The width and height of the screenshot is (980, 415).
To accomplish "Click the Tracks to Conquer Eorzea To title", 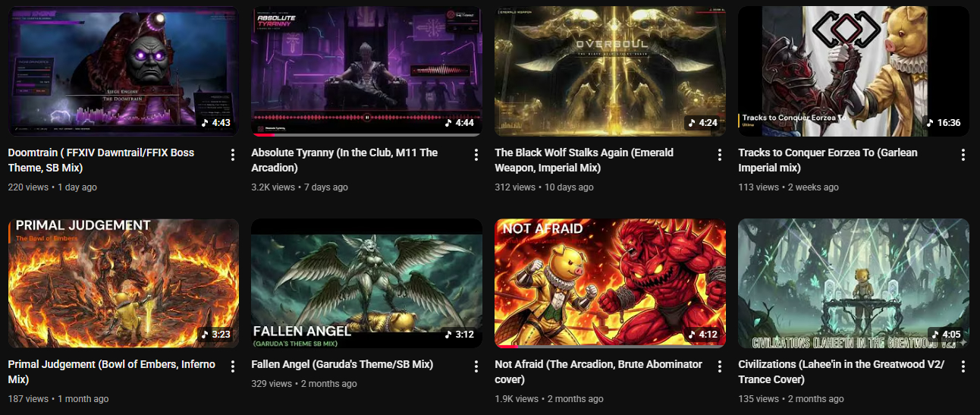I will pos(828,160).
